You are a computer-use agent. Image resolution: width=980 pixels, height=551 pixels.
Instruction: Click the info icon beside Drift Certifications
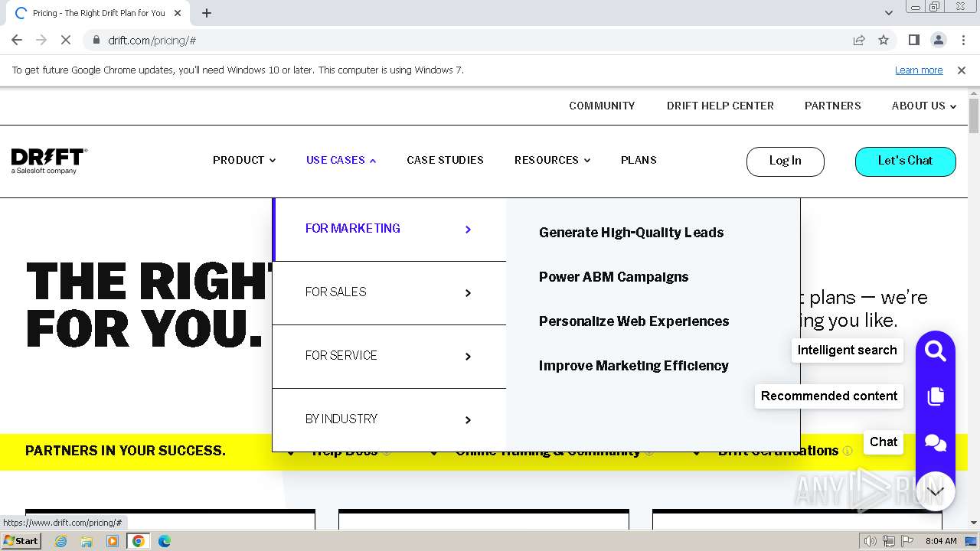coord(848,452)
